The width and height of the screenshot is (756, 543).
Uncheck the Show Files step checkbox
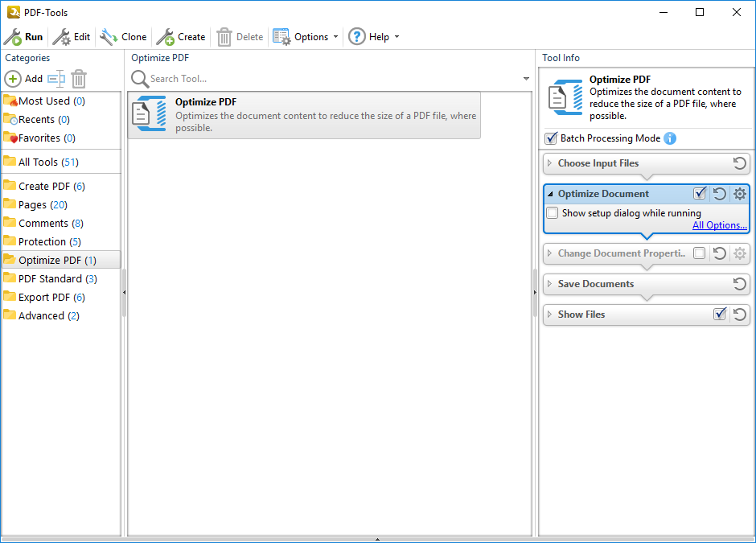point(720,315)
